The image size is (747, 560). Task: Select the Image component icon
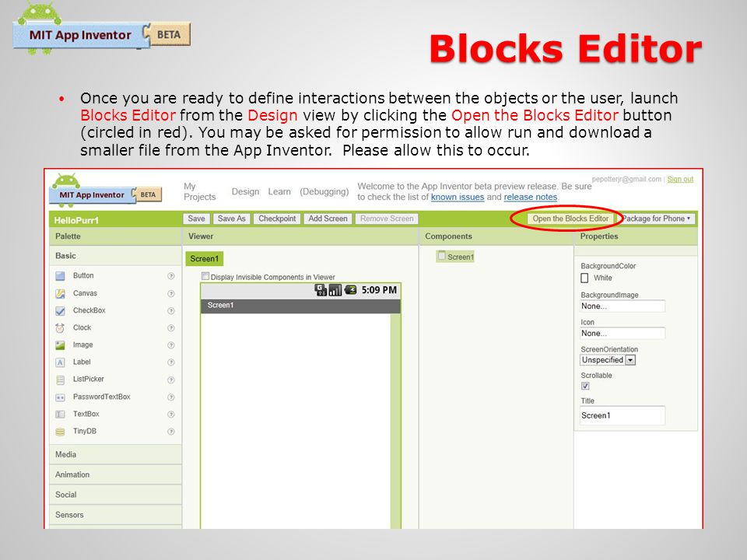coord(60,345)
